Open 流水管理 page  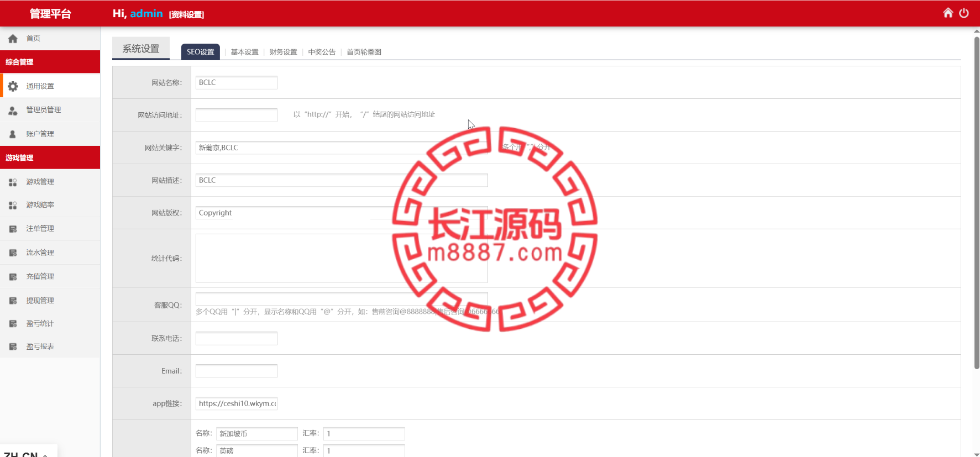50,253
